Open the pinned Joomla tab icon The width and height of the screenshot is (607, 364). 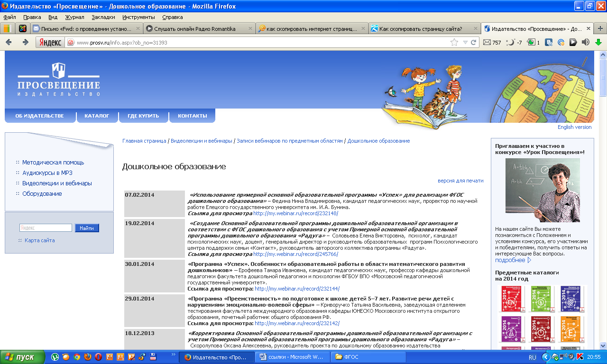coord(22,28)
